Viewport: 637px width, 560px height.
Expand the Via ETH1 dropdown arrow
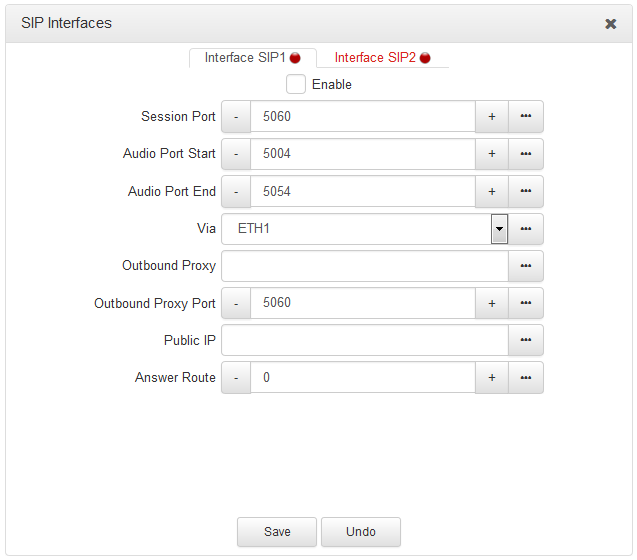499,229
